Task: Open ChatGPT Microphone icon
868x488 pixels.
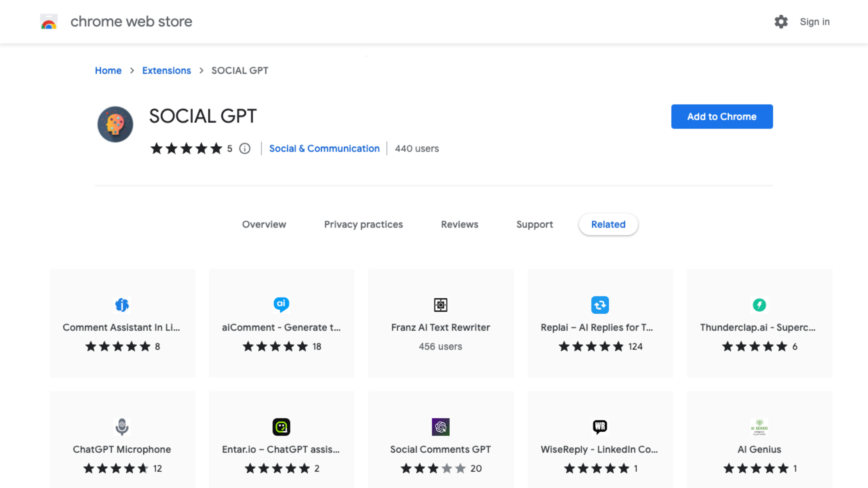Action: (x=122, y=427)
